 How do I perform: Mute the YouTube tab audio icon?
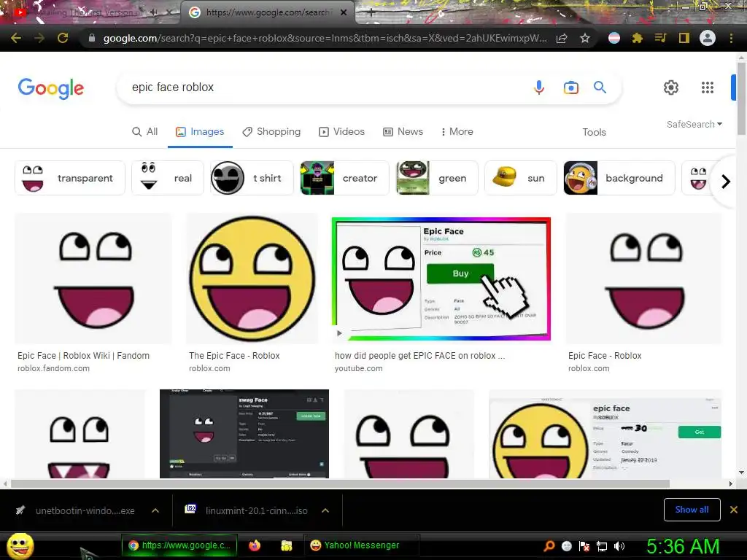(x=153, y=13)
